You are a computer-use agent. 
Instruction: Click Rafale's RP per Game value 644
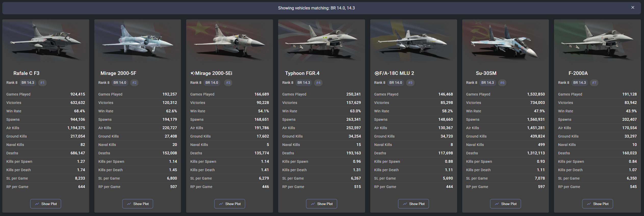[x=82, y=187]
